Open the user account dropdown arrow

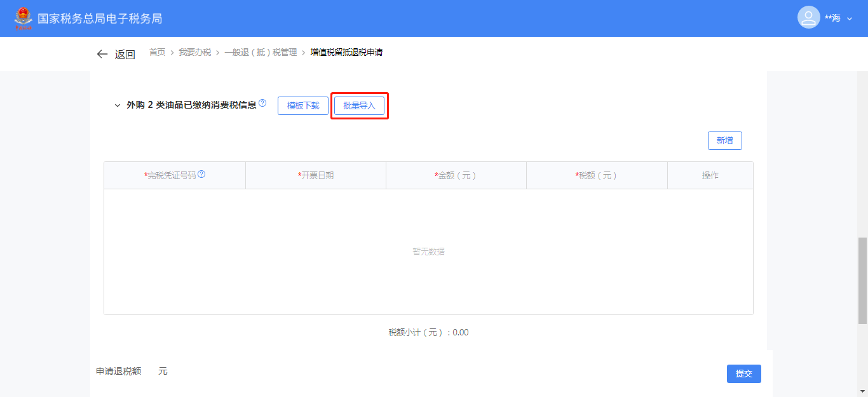(850, 19)
